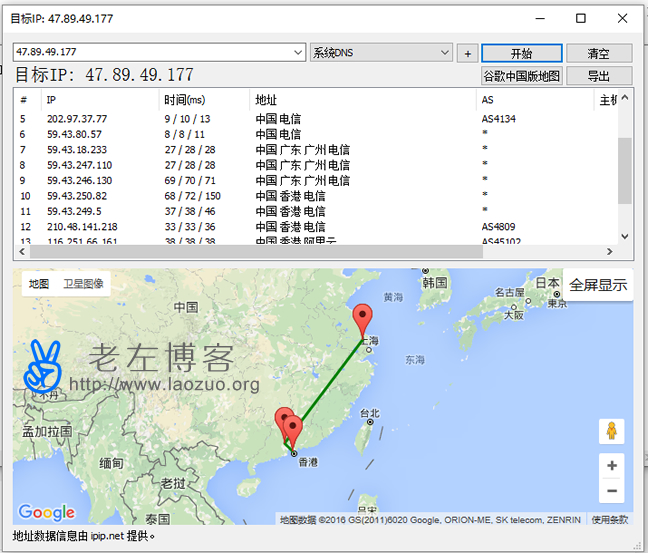Open 全屏显示 for the fullscreen map
This screenshot has width=648, height=553.
point(598,285)
